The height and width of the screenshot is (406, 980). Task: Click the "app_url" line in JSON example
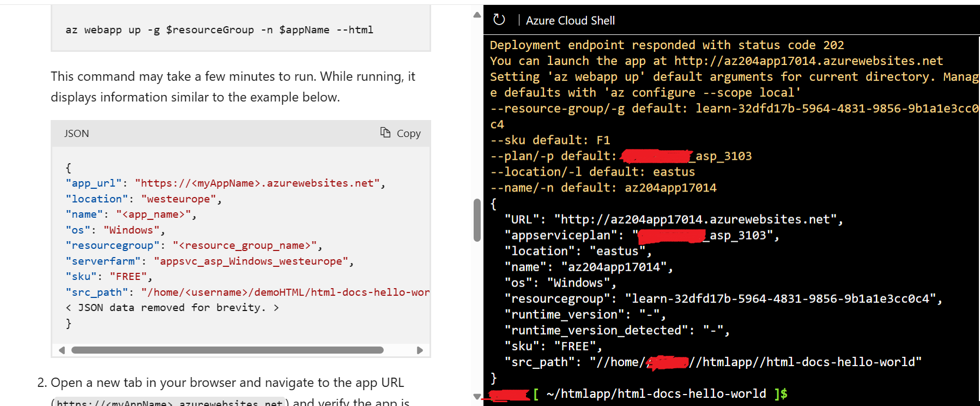click(226, 183)
